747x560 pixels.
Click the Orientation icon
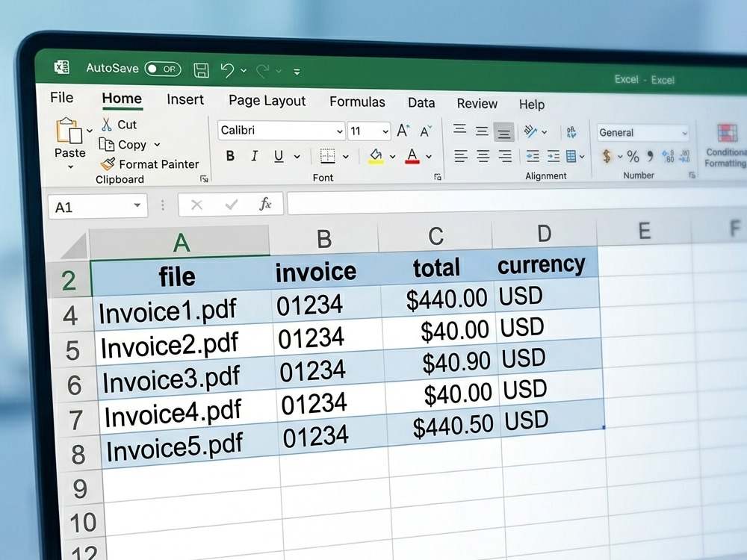pos(530,131)
